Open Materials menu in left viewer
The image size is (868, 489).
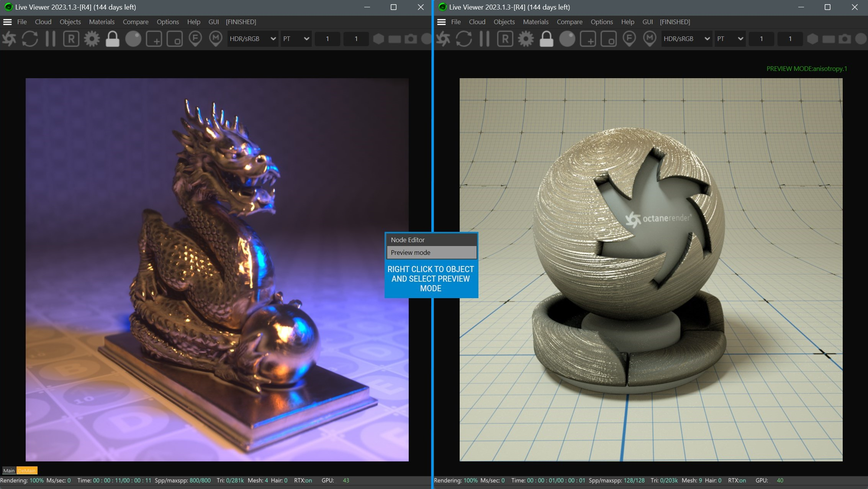[102, 22]
